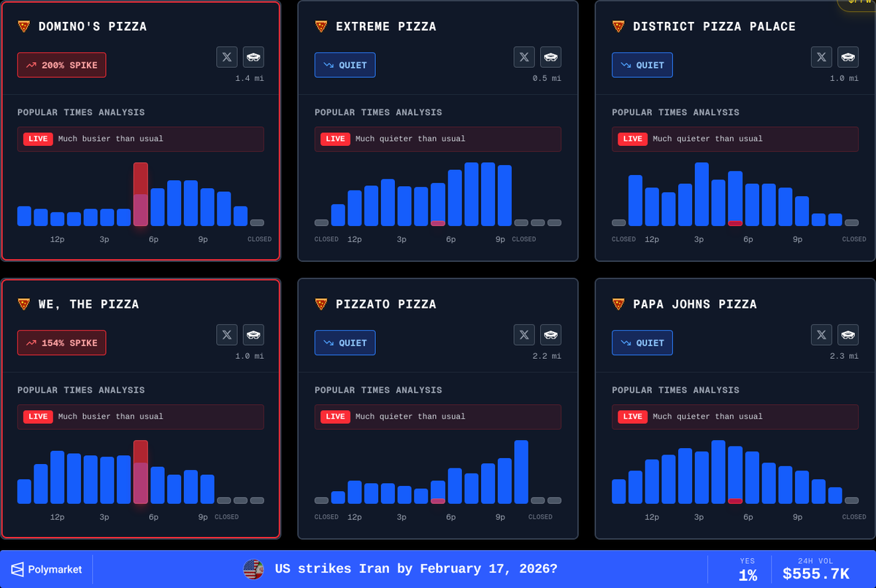Click the US flag icon in Polymarket banner

coord(253,569)
